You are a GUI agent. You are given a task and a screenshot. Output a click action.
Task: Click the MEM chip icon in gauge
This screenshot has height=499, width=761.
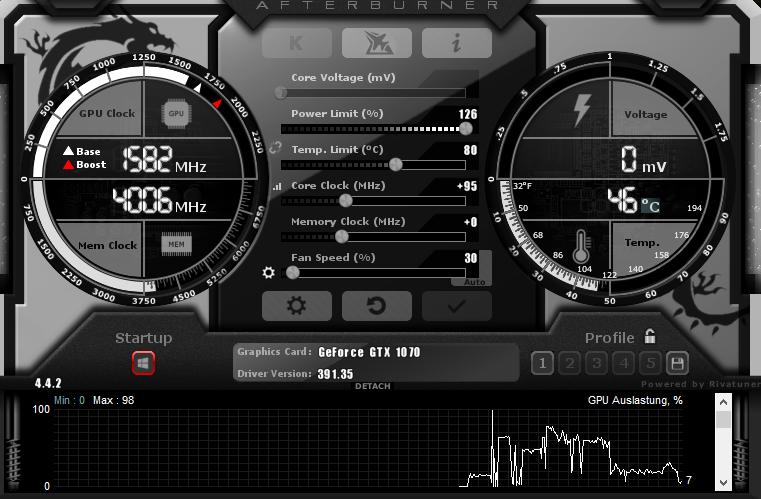pyautogui.click(x=176, y=244)
